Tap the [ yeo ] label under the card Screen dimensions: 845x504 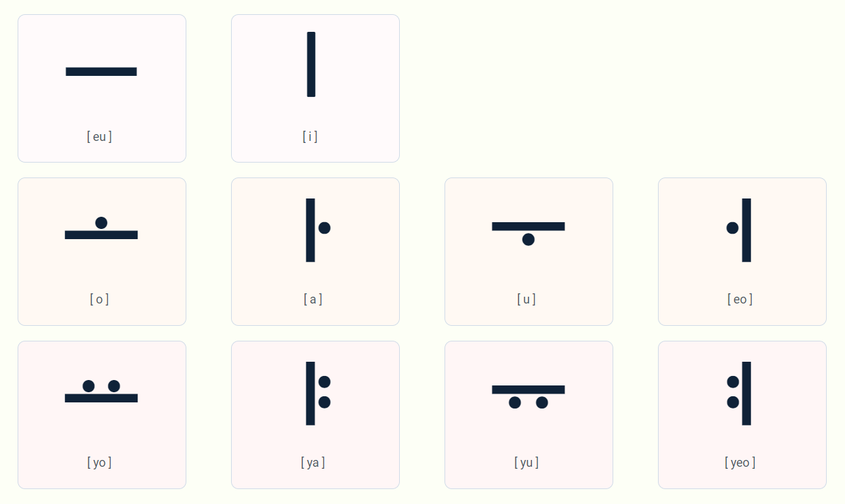(740, 463)
